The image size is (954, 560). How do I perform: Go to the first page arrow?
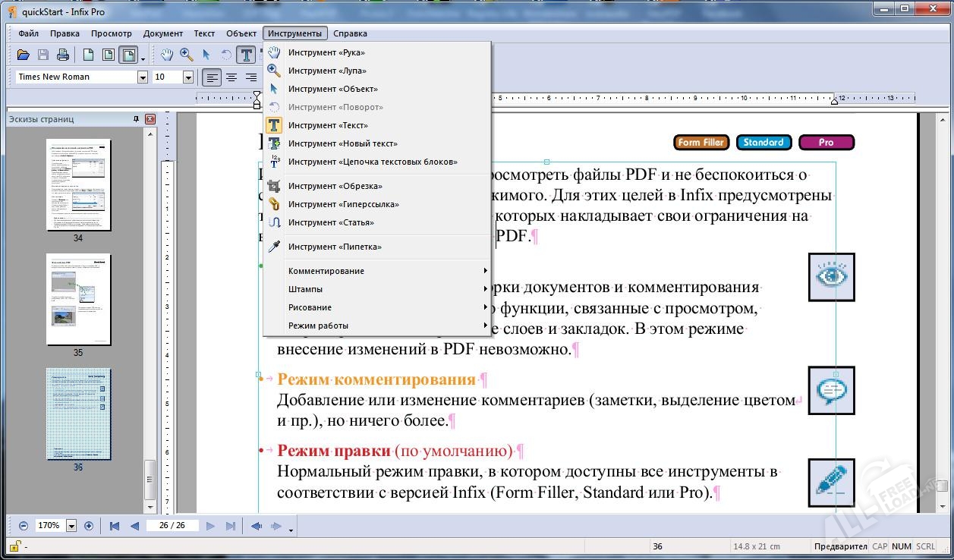click(115, 526)
